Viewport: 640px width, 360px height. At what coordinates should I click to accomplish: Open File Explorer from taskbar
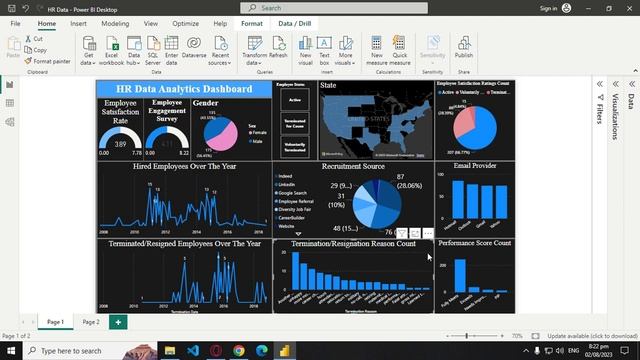170,351
